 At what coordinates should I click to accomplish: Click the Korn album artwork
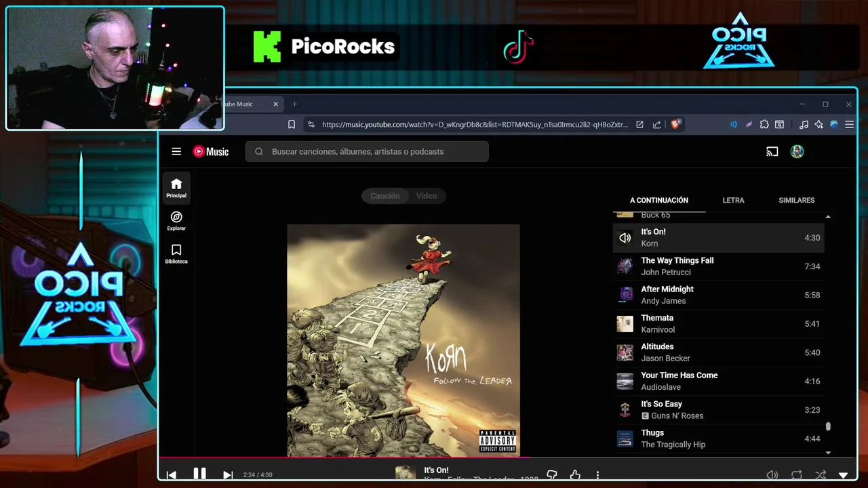point(403,340)
